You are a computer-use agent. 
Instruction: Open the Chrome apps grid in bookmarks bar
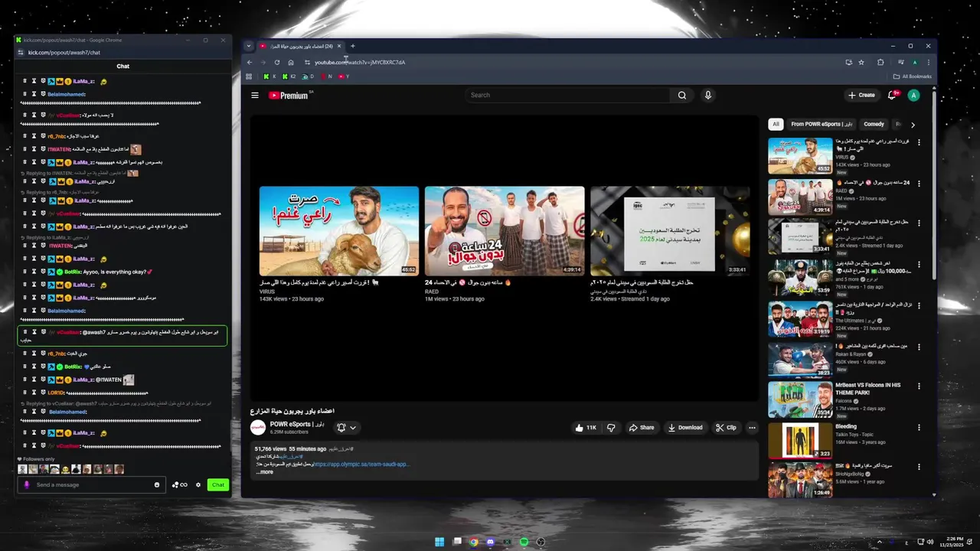[249, 77]
